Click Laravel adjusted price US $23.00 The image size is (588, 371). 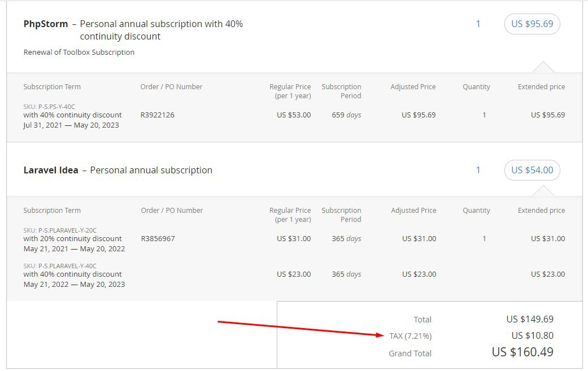[x=419, y=274]
